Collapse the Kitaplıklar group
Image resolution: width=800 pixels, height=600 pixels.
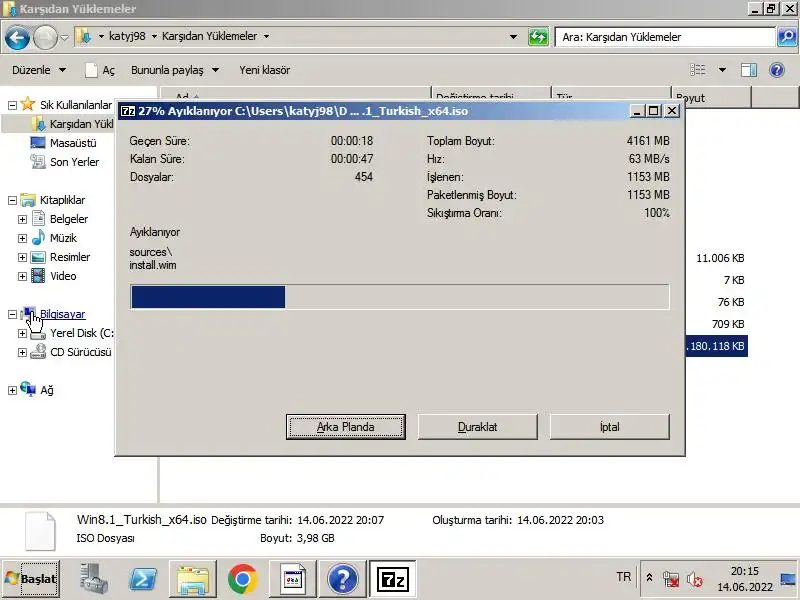point(12,201)
